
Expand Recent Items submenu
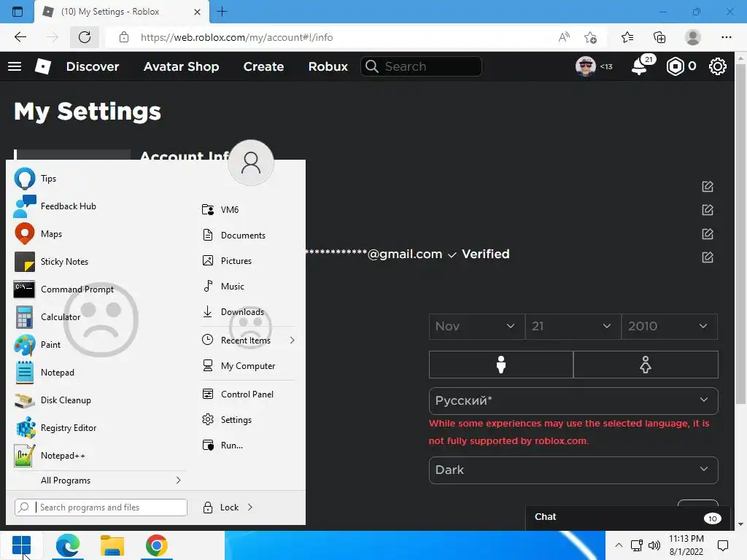pyautogui.click(x=249, y=340)
